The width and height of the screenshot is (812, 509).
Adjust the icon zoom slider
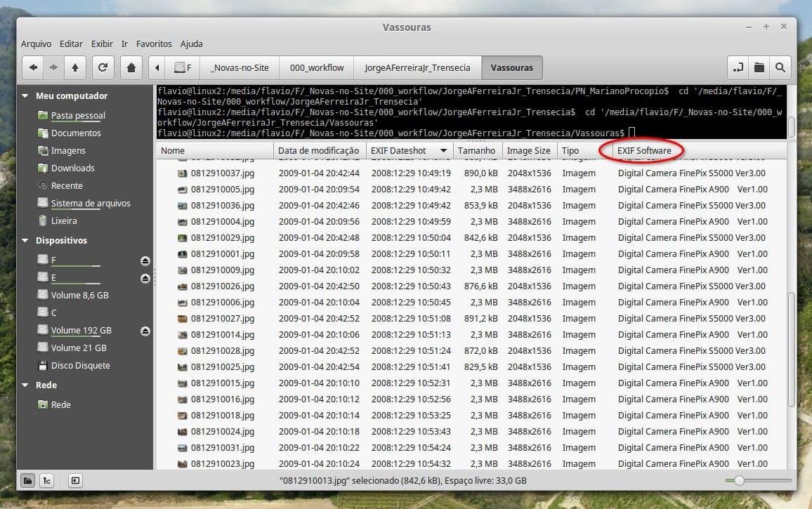click(x=739, y=481)
